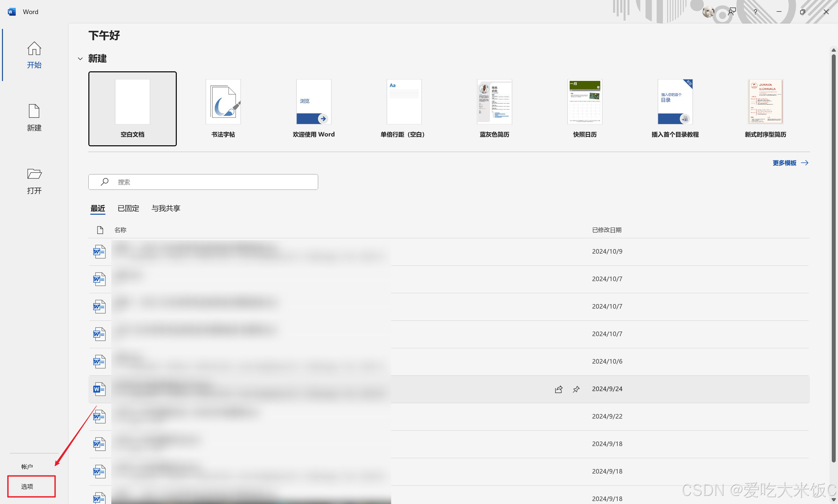Image resolution: width=838 pixels, height=504 pixels.
Task: Click the Open (打开) folder icon
Action: tap(34, 174)
